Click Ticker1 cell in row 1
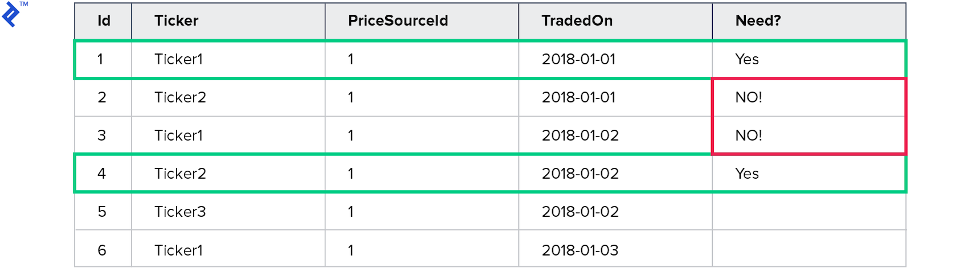Image resolution: width=980 pixels, height=272 pixels. [178, 59]
